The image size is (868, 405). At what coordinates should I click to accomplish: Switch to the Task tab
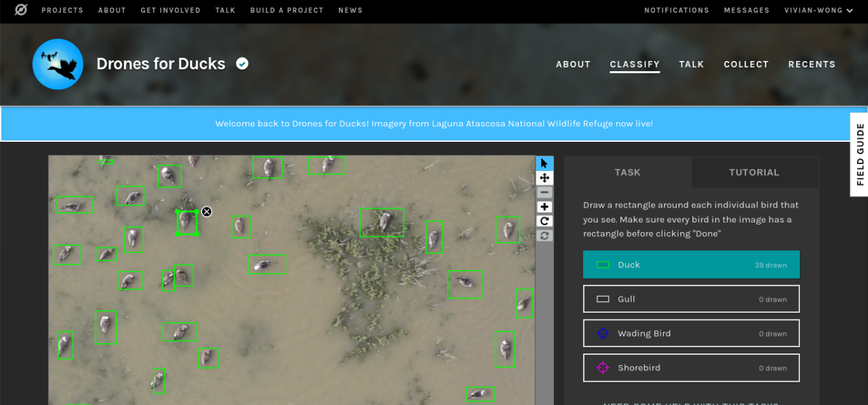(627, 172)
